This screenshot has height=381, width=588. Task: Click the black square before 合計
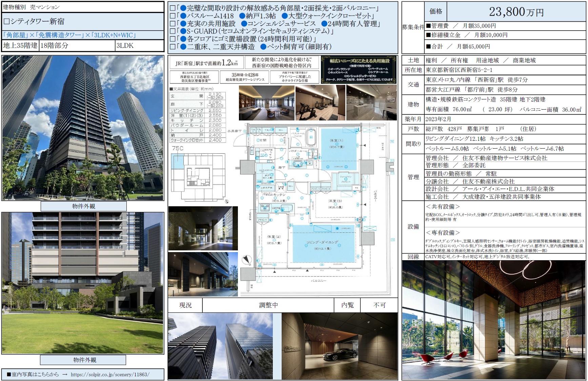[x=428, y=46]
